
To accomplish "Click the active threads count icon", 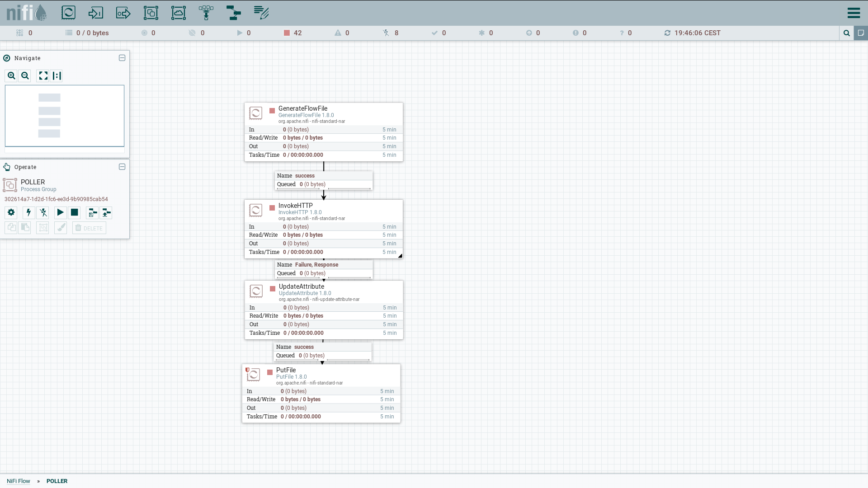I will (19, 33).
